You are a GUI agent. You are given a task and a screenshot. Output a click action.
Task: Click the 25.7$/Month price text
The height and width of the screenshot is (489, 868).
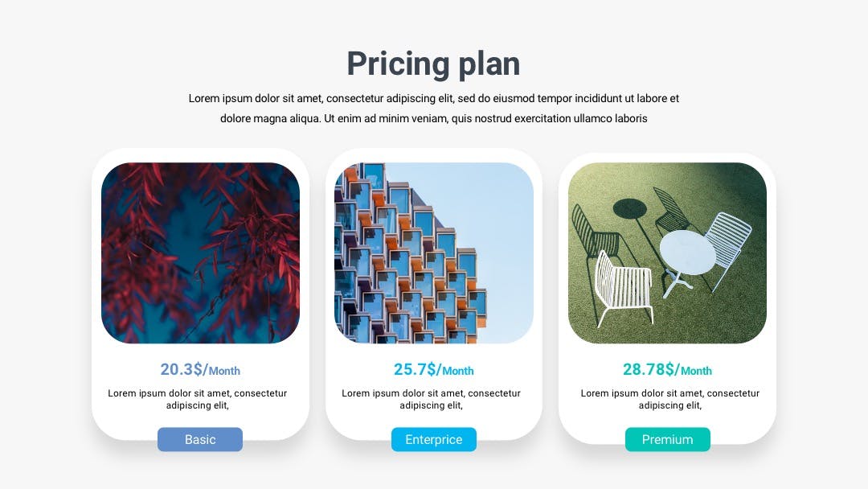433,369
